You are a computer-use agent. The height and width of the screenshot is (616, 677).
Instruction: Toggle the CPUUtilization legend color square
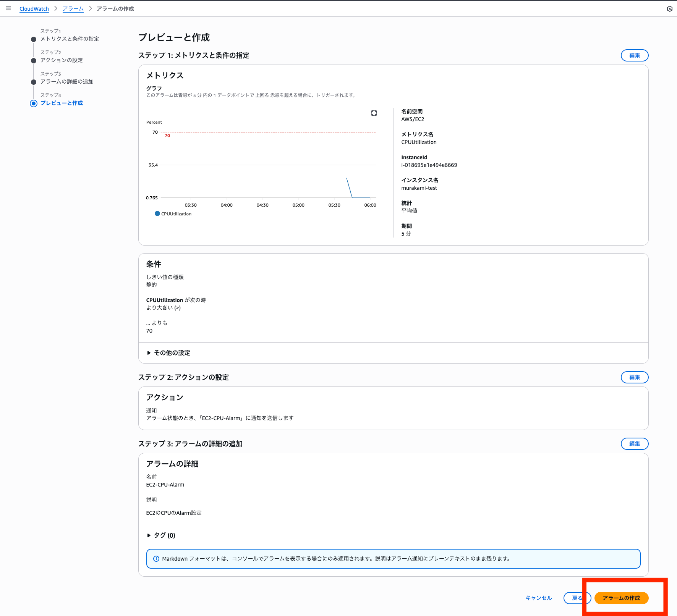[x=157, y=213]
